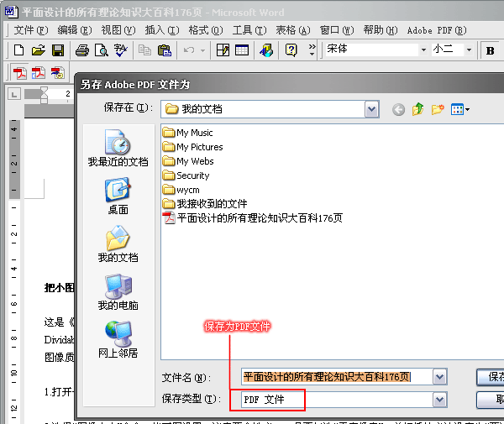
Task: Open the font size dropdown showing 小二
Action: 469,50
